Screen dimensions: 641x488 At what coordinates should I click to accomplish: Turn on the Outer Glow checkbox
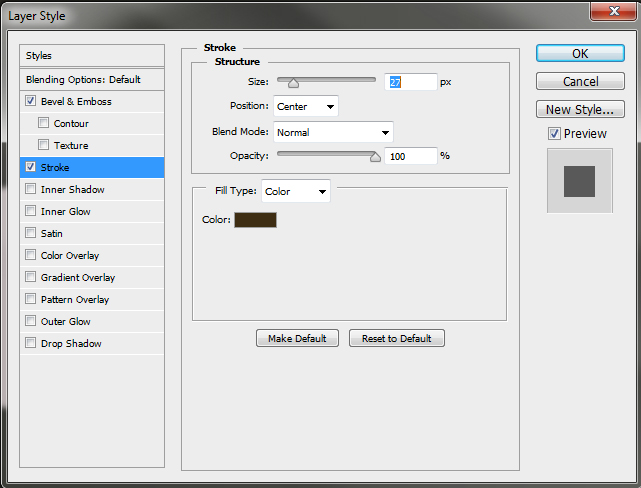coord(31,322)
